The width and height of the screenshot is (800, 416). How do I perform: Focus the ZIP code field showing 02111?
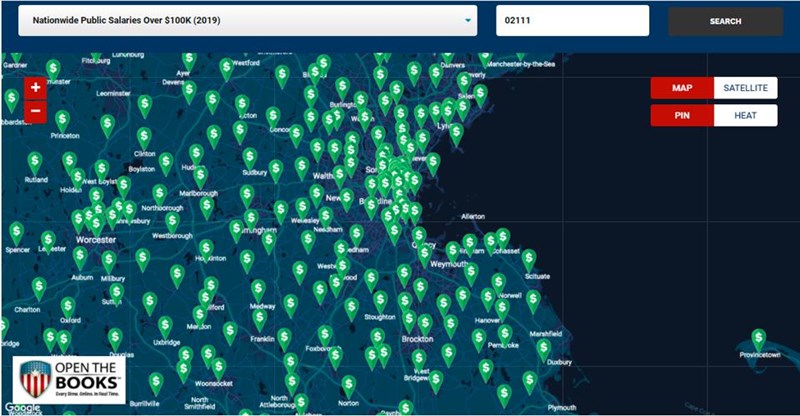572,20
